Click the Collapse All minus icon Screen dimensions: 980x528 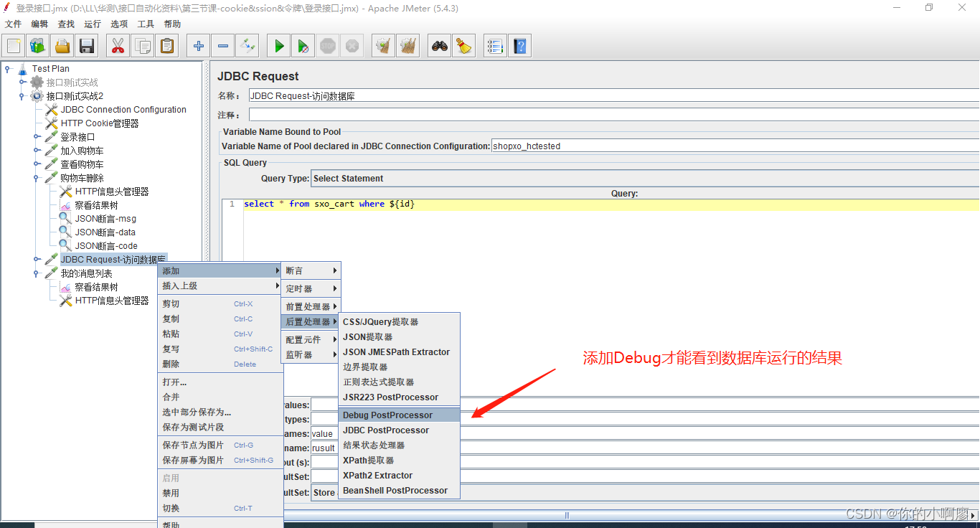pyautogui.click(x=223, y=46)
